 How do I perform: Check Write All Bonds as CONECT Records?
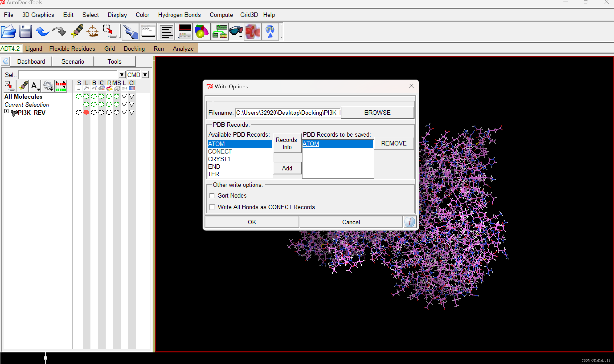(x=212, y=207)
